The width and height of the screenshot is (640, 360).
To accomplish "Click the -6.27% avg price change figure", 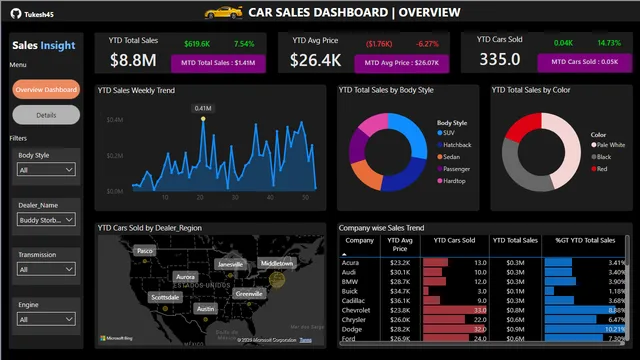I will (x=427, y=44).
